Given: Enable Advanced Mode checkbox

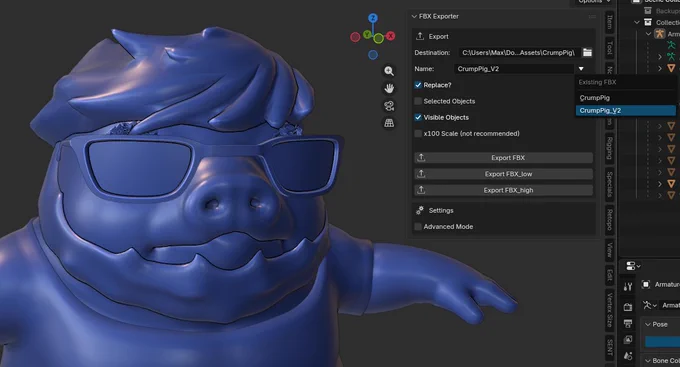Looking at the screenshot, I should coord(418,226).
